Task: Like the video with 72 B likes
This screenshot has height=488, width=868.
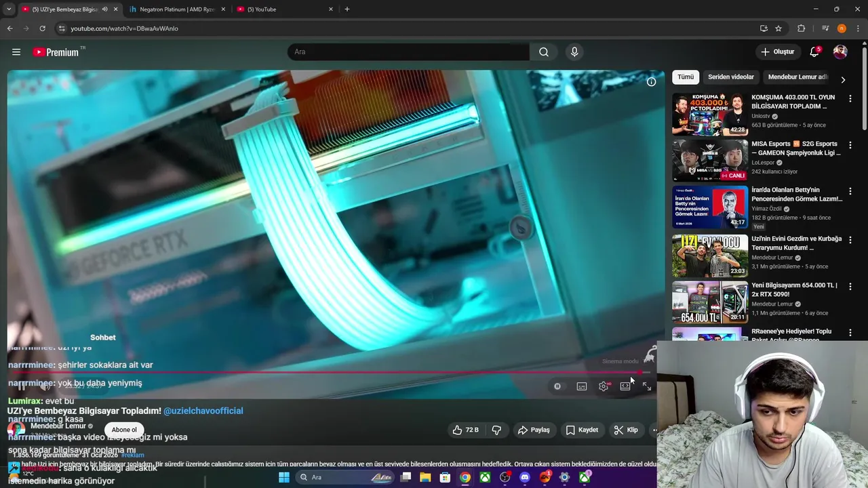Action: coord(466,430)
